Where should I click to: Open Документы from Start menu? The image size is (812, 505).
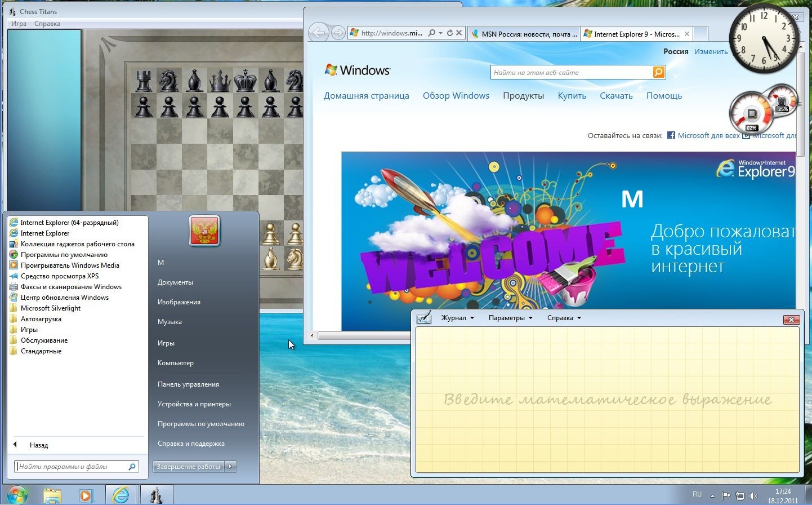(x=175, y=282)
